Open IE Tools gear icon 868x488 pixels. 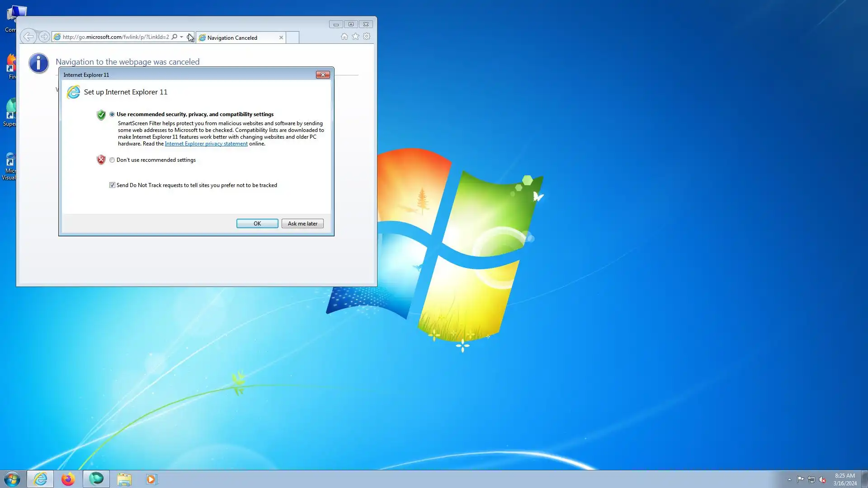367,37
